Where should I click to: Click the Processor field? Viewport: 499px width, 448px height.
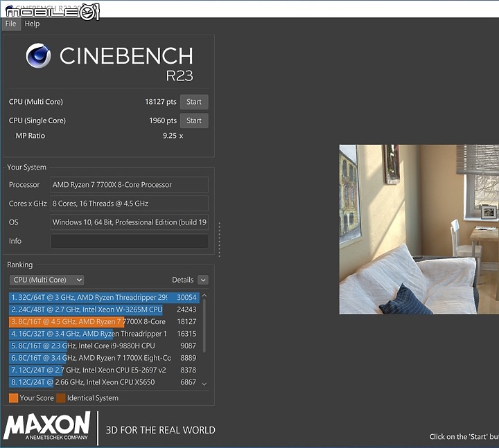(129, 185)
